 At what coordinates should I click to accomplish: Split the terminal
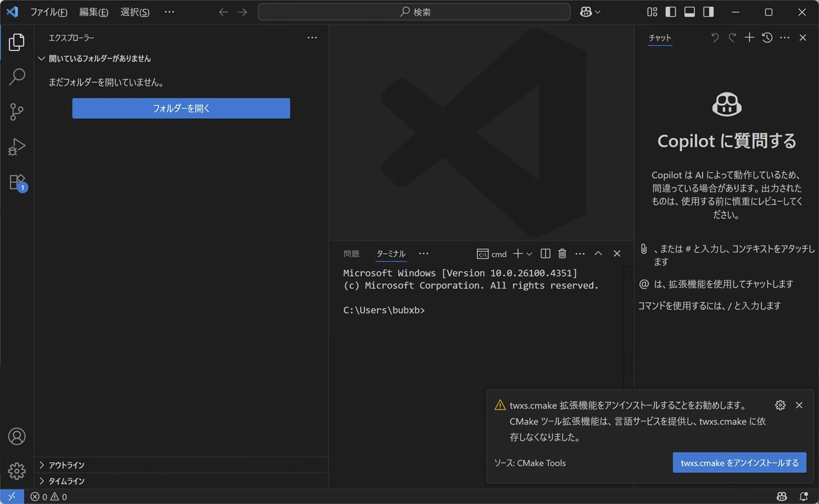[545, 254]
